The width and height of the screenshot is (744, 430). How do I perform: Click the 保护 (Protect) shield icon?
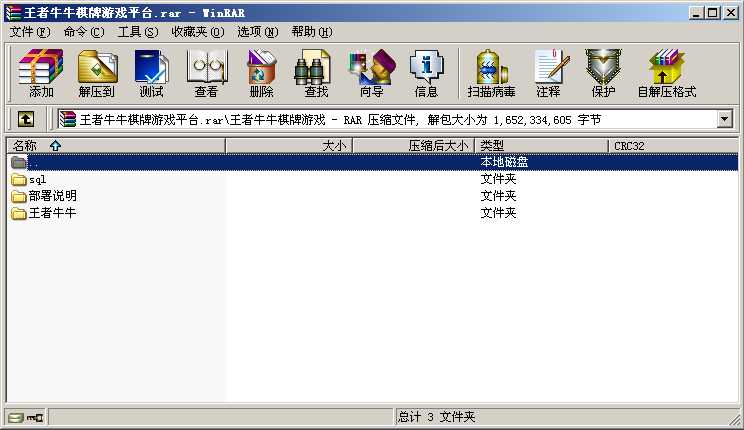pyautogui.click(x=603, y=73)
